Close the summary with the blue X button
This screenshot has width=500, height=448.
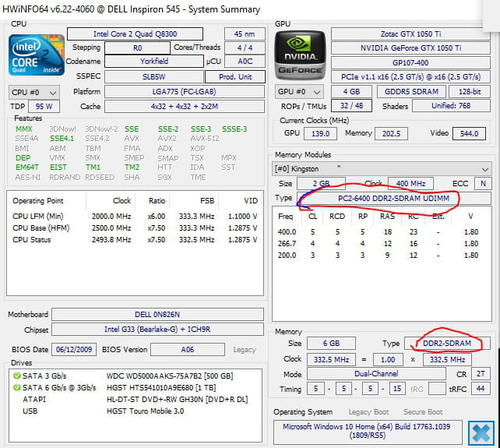pos(481,432)
